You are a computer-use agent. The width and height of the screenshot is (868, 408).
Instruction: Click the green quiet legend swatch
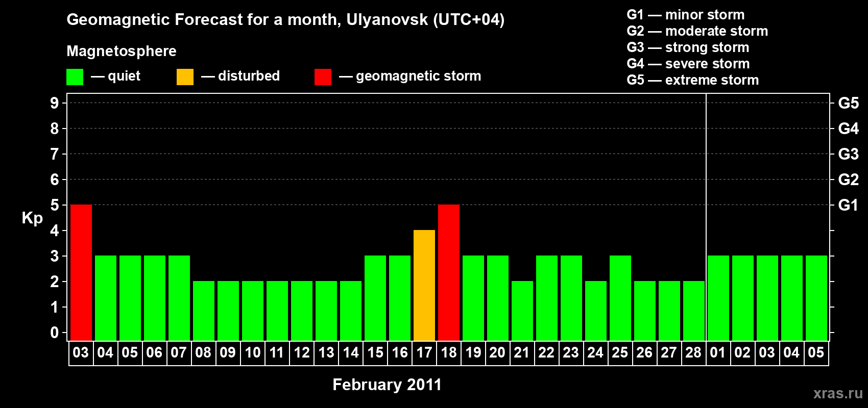tap(75, 77)
